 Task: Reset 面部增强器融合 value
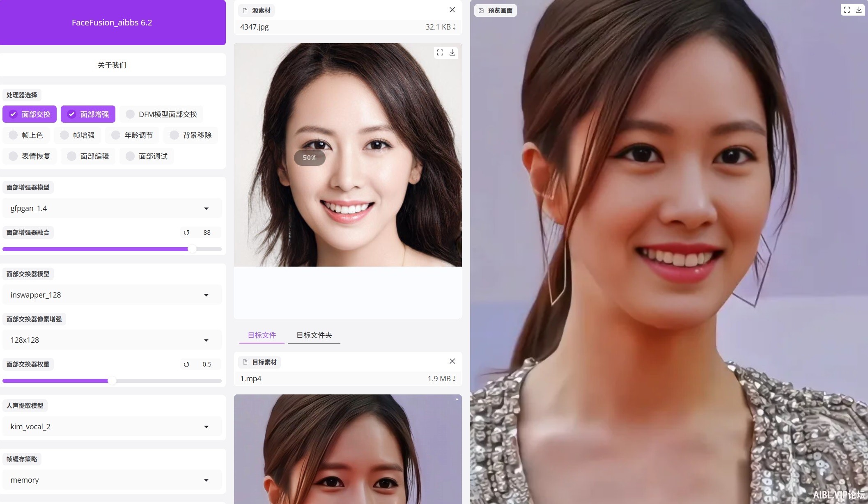(x=186, y=233)
